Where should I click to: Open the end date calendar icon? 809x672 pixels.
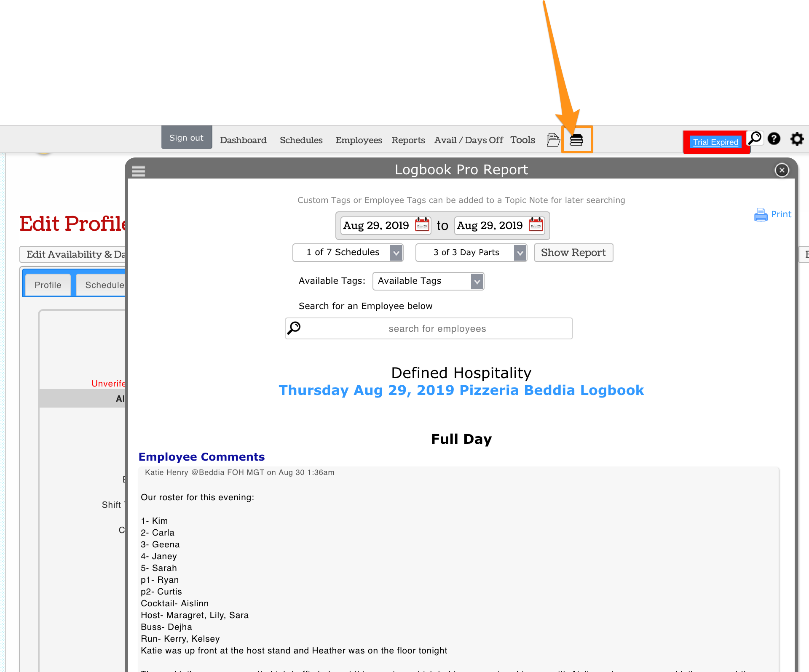click(536, 225)
